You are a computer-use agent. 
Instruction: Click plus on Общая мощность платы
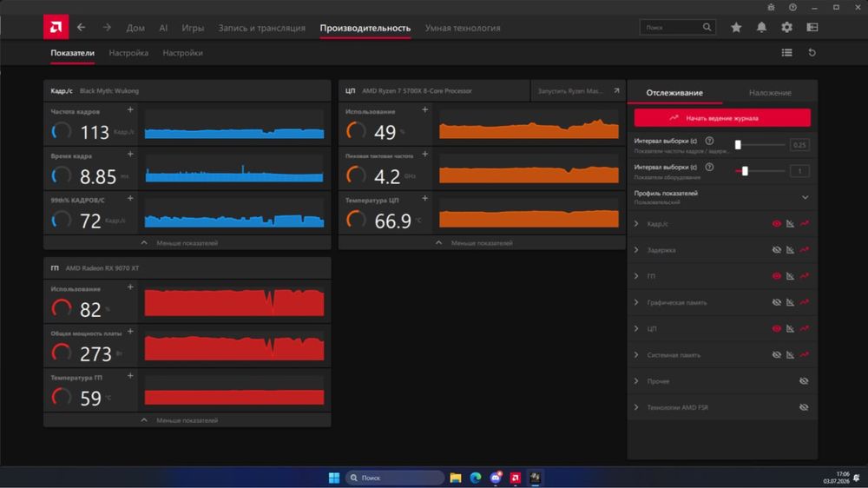[x=130, y=331]
